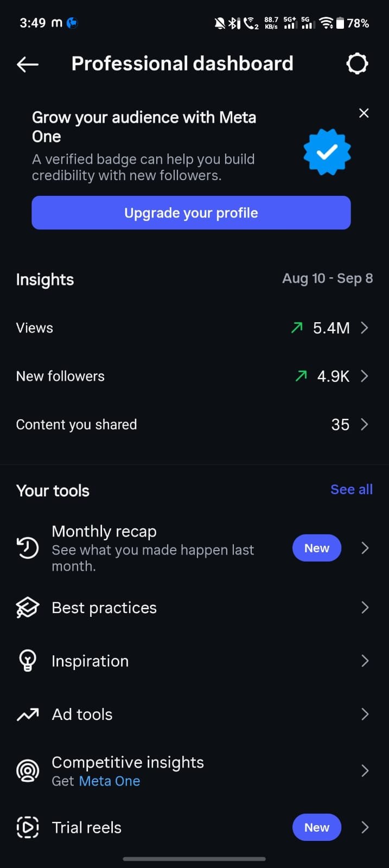The image size is (389, 868).
Task: Expand Content you shared chevron
Action: tap(365, 424)
